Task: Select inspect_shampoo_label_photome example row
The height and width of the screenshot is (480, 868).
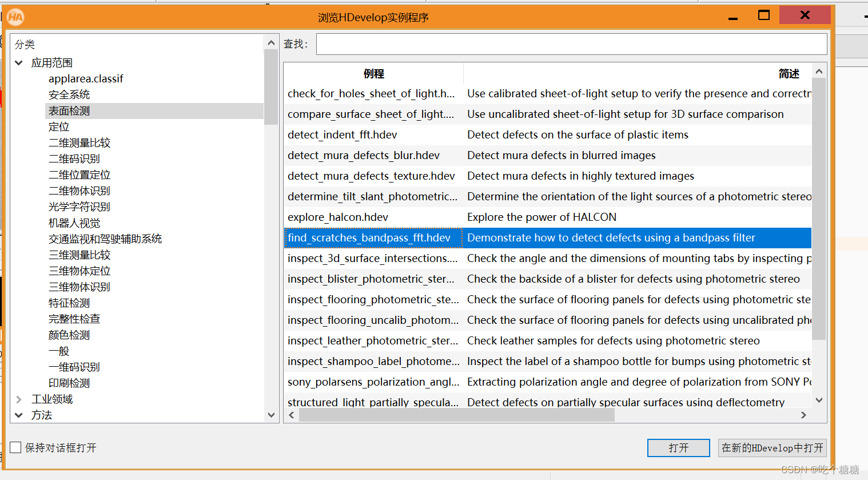Action: pyautogui.click(x=548, y=362)
